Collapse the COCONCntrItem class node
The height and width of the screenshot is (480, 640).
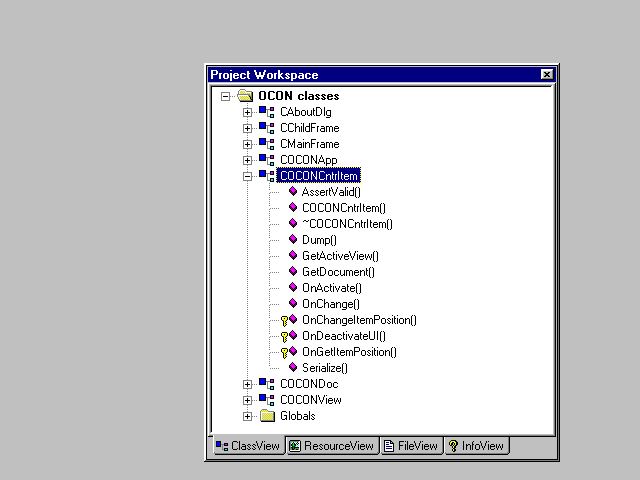[248, 176]
